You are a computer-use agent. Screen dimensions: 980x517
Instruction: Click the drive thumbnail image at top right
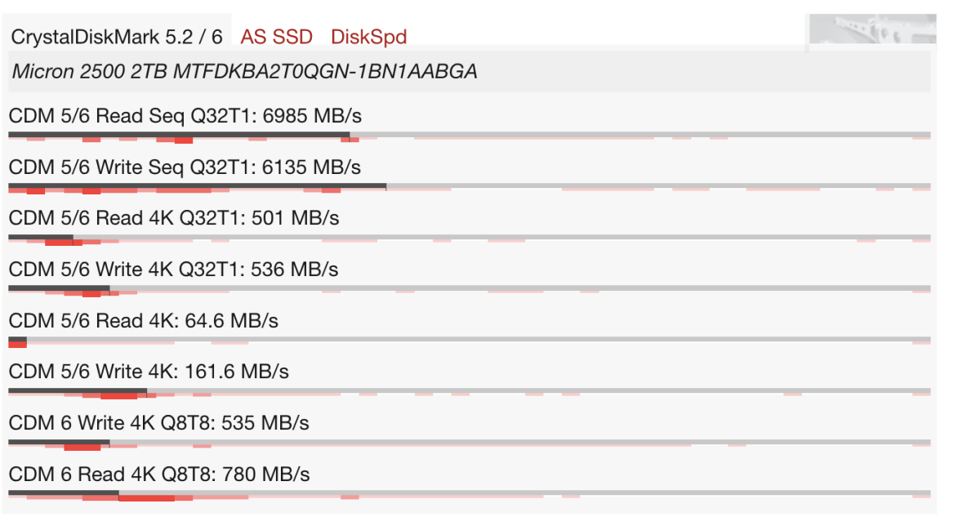(872, 29)
